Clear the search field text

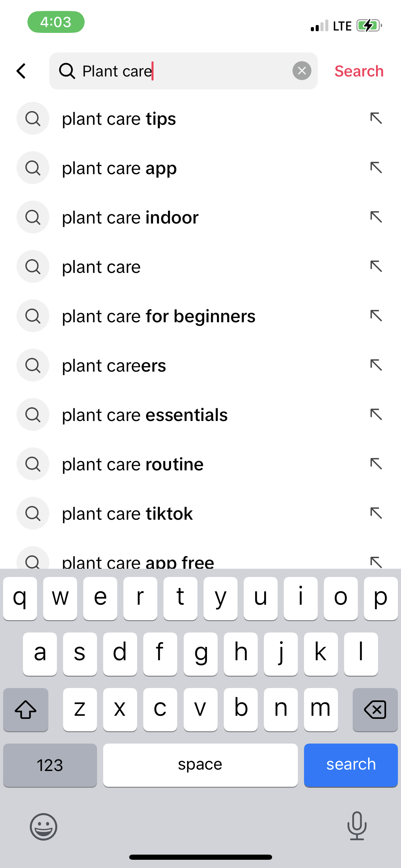point(302,71)
